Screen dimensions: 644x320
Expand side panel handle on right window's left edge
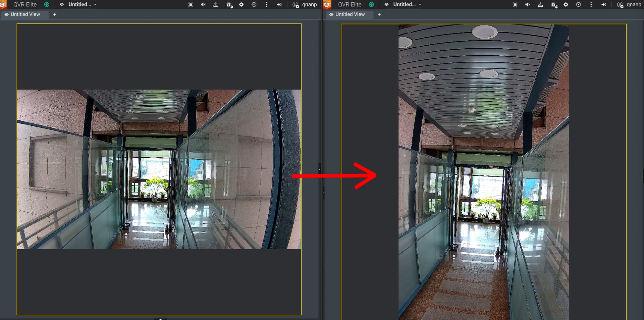point(323,193)
